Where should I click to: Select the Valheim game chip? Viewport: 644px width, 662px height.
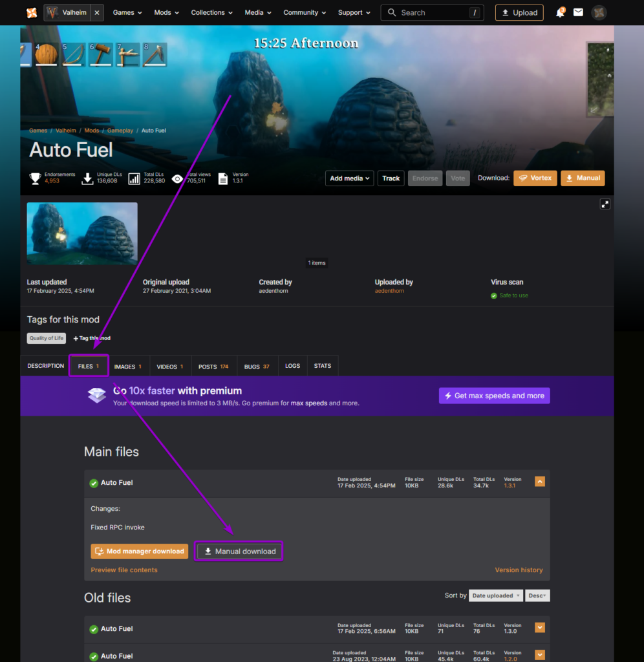tap(67, 13)
